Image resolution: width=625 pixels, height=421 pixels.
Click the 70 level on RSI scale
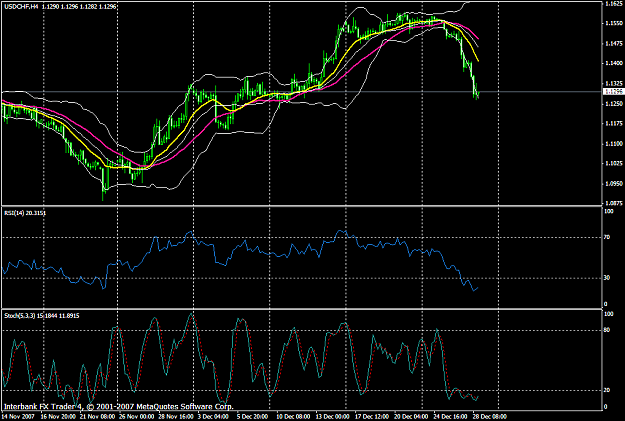tap(607, 238)
